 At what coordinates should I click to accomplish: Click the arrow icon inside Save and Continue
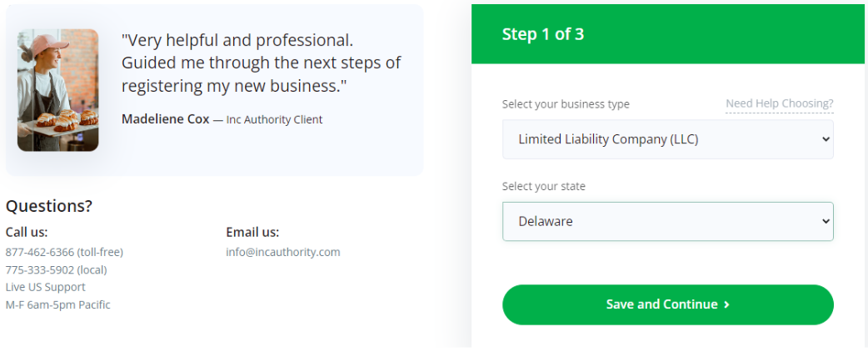tap(726, 304)
